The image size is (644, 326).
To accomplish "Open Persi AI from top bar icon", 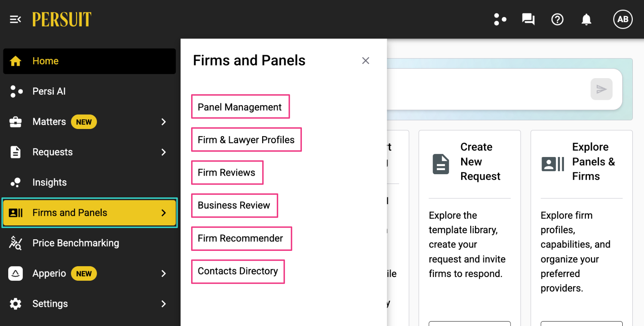I will (x=500, y=19).
